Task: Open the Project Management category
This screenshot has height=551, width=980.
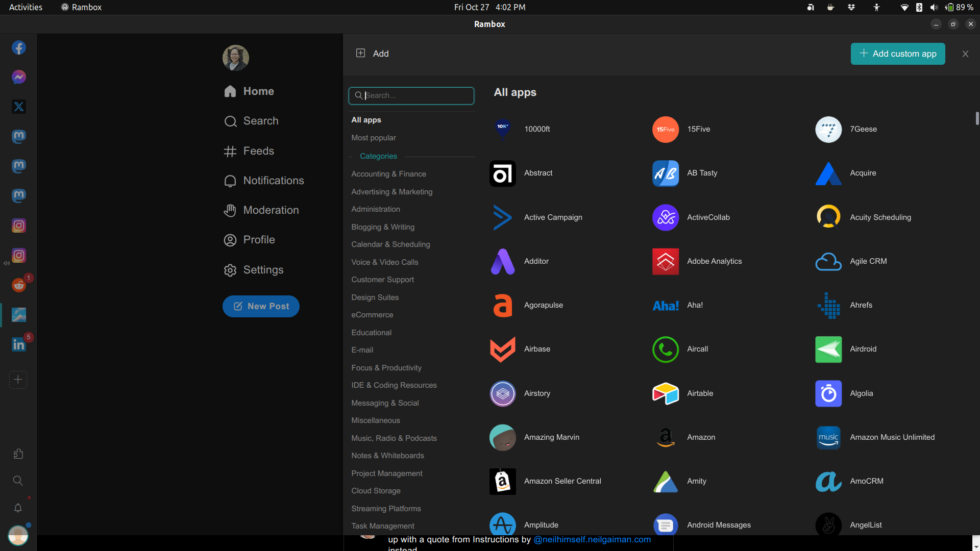Action: point(387,473)
